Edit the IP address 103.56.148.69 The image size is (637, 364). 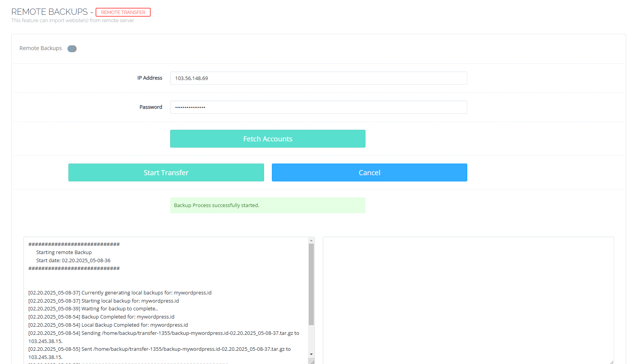click(x=318, y=78)
